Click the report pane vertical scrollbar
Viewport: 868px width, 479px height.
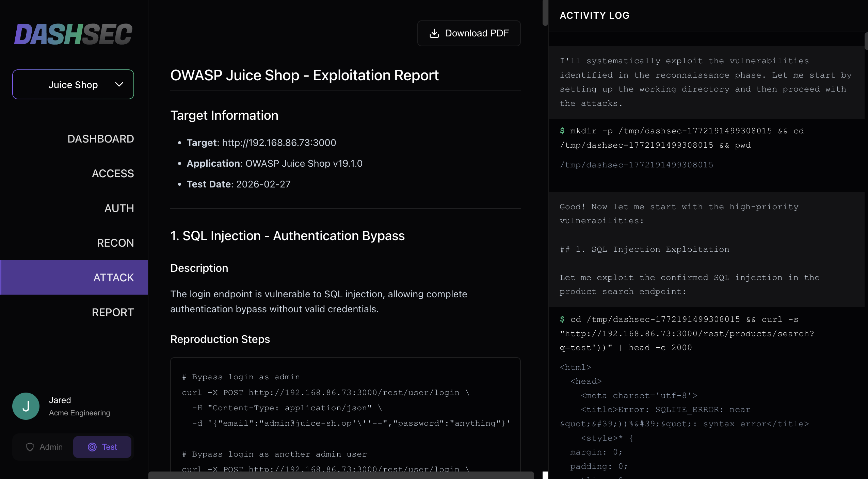coord(545,13)
